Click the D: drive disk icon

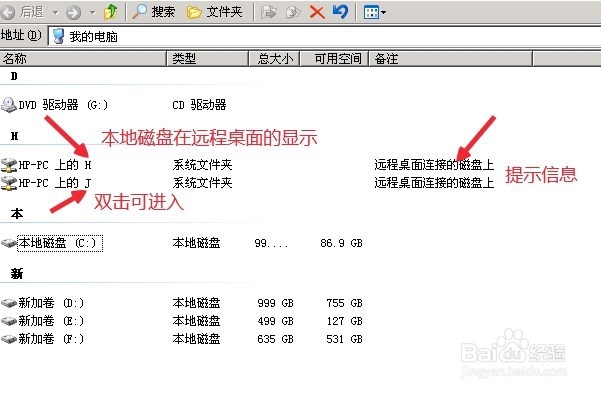pyautogui.click(x=8, y=303)
